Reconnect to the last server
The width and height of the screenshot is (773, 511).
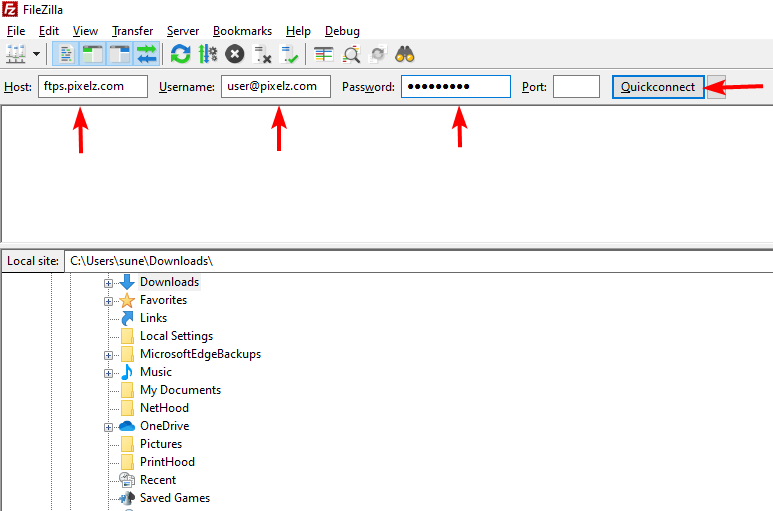click(289, 54)
